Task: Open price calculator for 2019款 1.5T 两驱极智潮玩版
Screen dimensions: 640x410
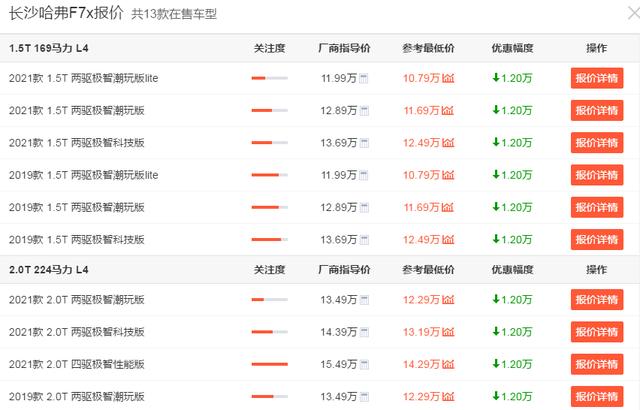Action: 364,207
